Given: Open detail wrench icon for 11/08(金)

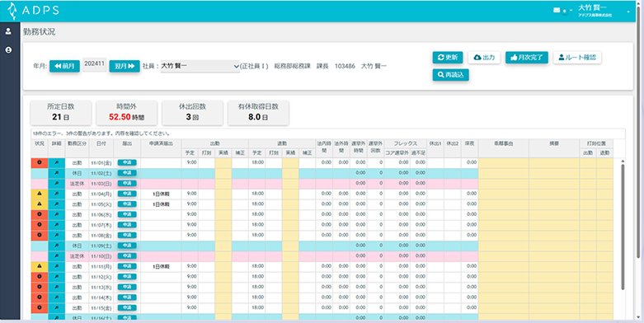Looking at the screenshot, I should pos(56,235).
